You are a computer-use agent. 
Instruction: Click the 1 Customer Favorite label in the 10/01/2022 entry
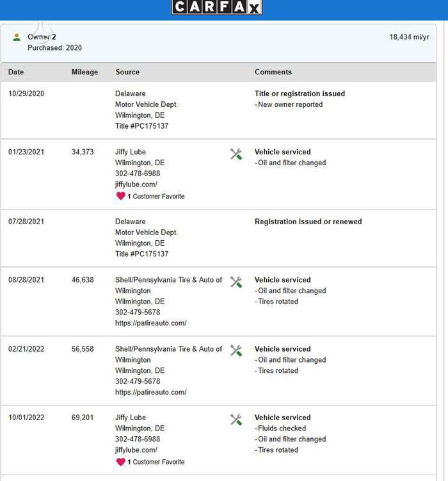[156, 462]
